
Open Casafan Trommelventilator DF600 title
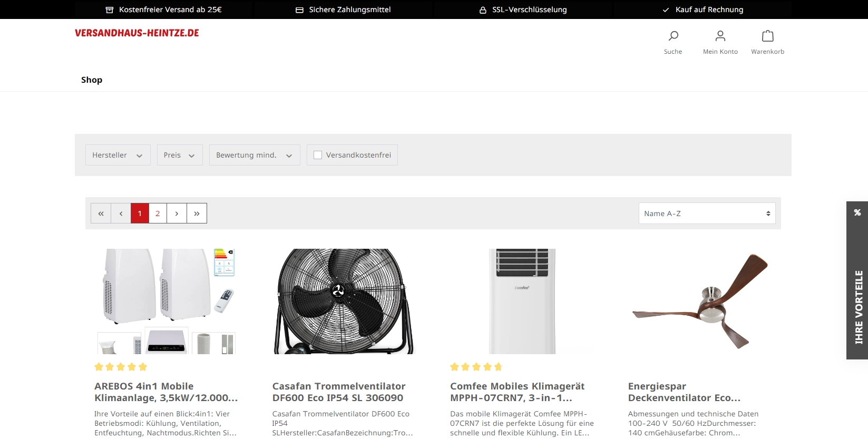339,392
